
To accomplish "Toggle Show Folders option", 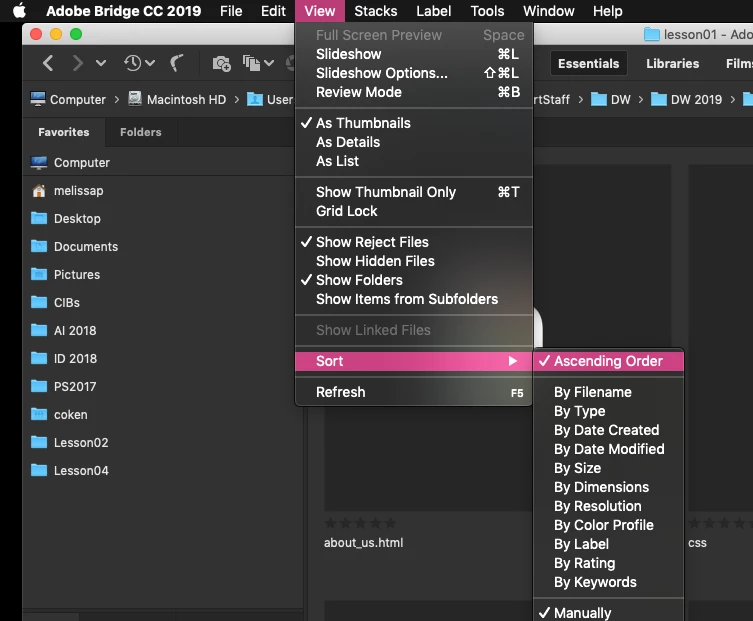I will point(414,280).
